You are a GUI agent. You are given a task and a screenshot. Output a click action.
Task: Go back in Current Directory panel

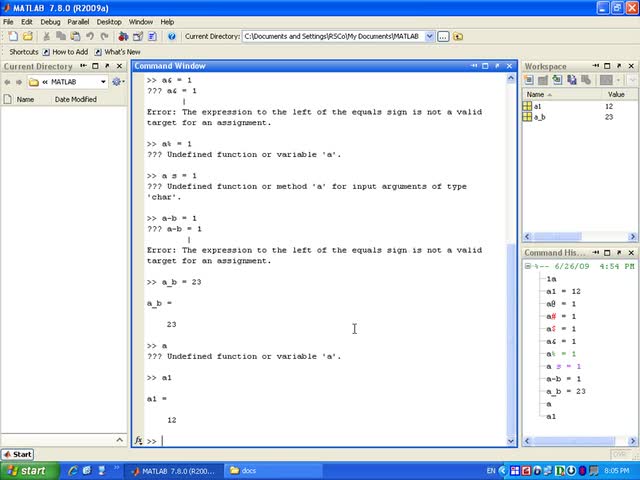click(x=7, y=82)
